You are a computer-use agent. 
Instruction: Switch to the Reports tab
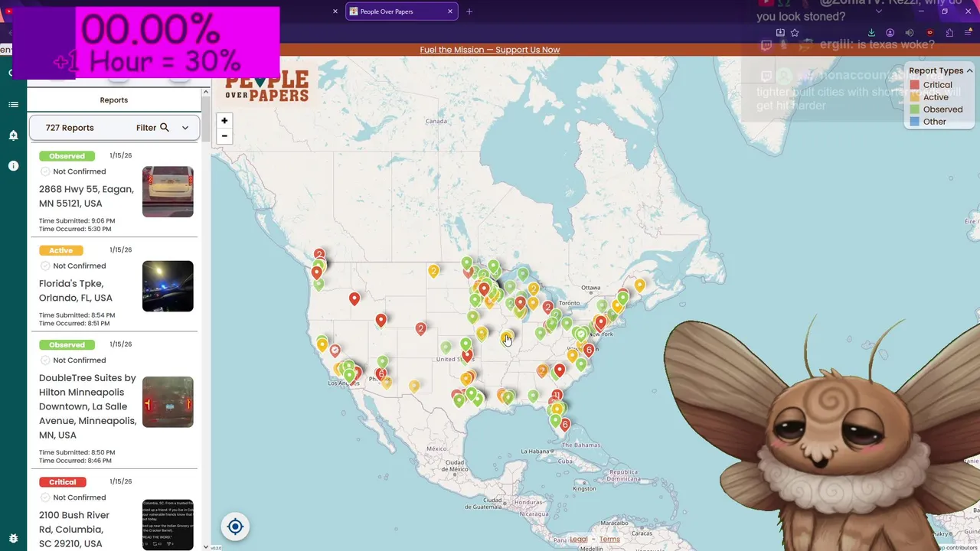tap(113, 100)
